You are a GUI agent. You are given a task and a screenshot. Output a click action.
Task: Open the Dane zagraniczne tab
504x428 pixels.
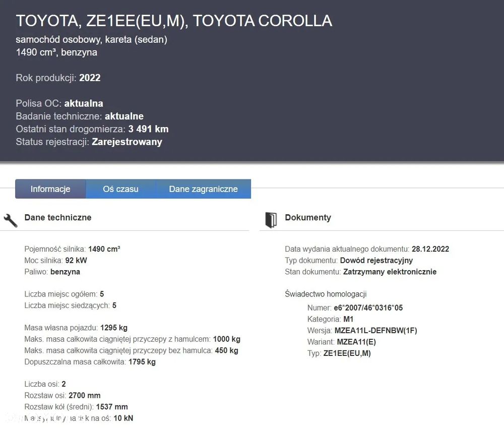point(203,189)
